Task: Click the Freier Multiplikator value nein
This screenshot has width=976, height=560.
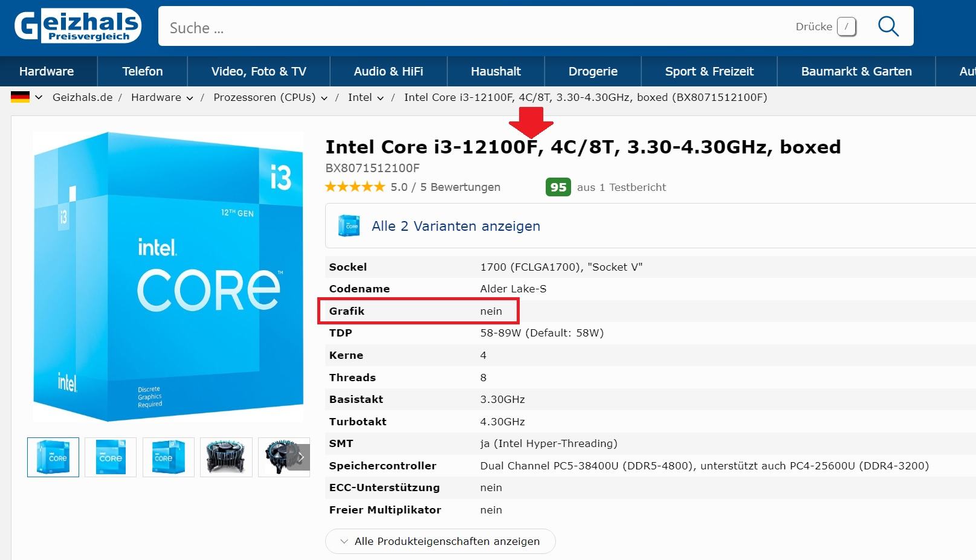Action: [491, 510]
